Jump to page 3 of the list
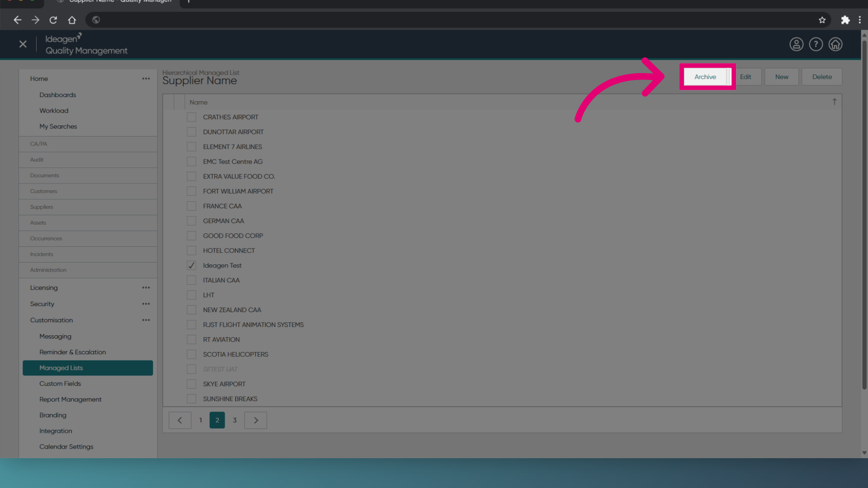 [x=235, y=420]
